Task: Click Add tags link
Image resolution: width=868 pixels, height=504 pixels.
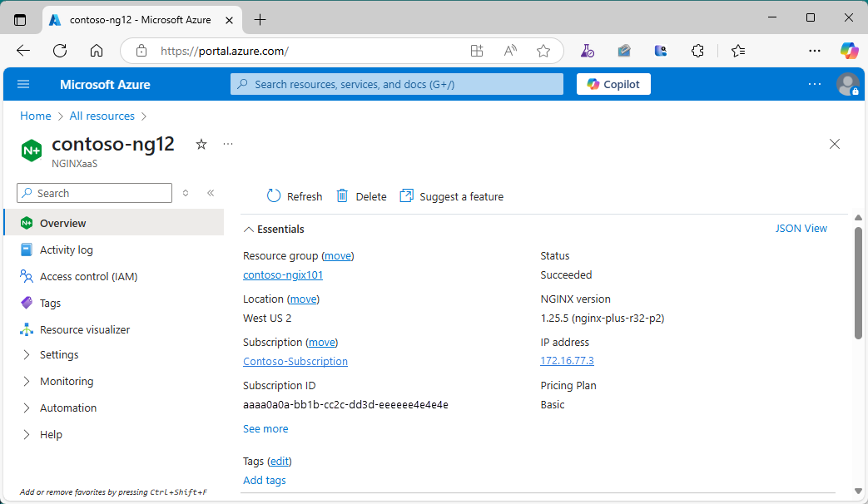Action: tap(264, 480)
